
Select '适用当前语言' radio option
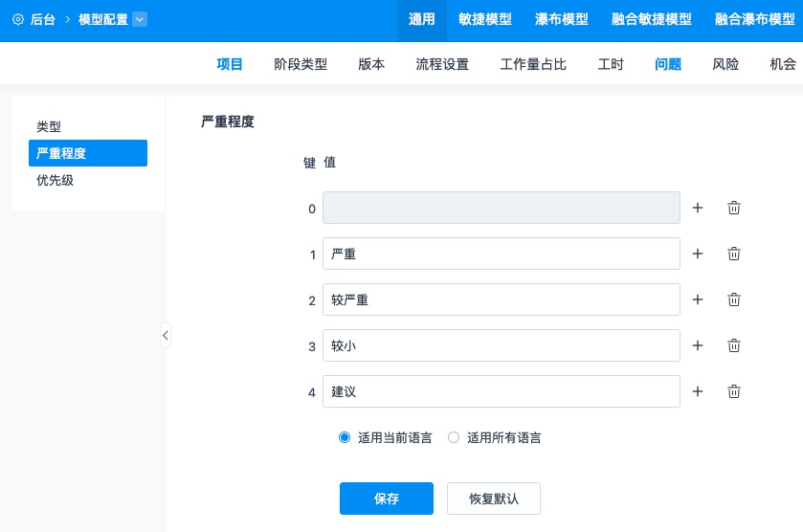click(x=346, y=437)
